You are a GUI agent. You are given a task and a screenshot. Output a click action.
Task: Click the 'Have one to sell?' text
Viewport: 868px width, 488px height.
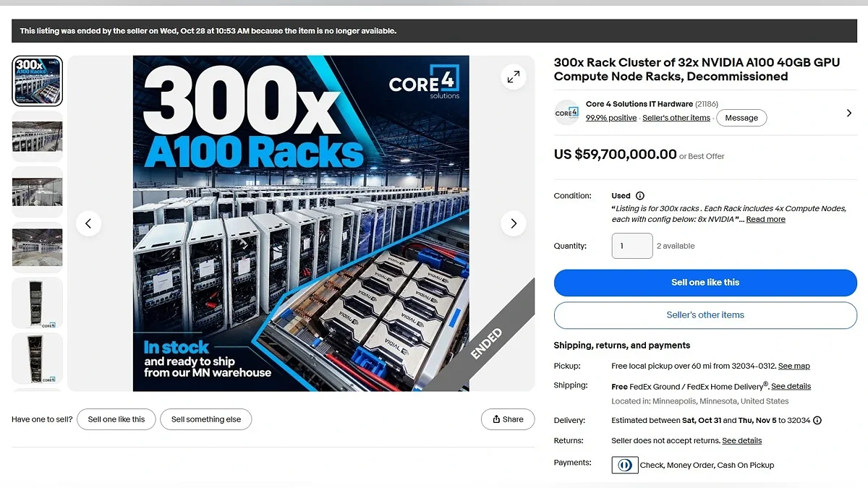click(x=42, y=419)
